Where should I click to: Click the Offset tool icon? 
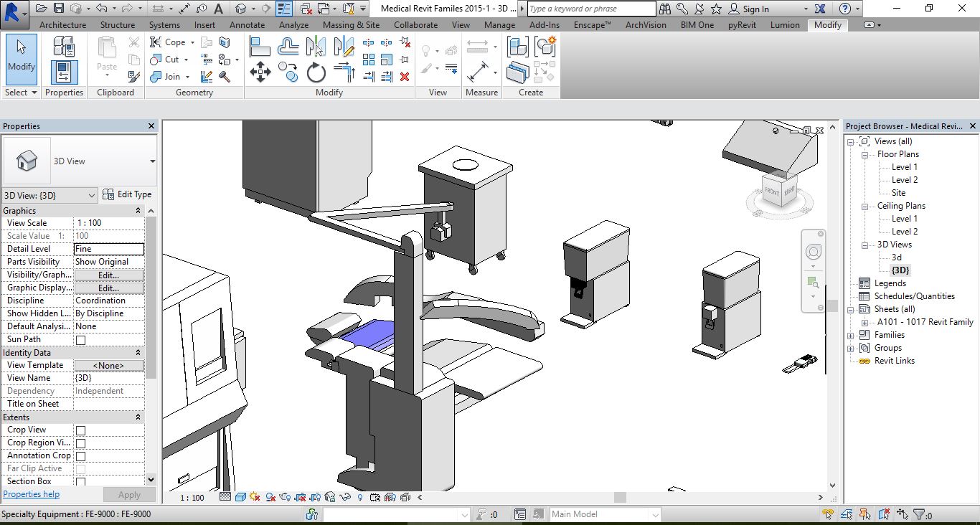[288, 47]
